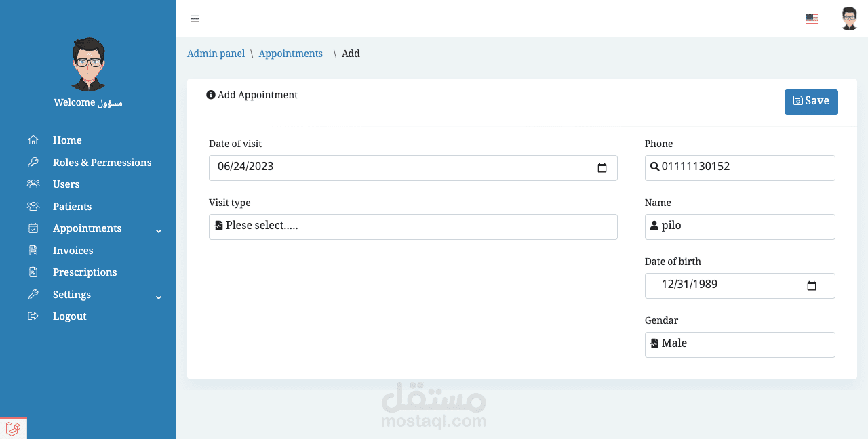
Task: Expand Appointments submenu chevron
Action: [159, 231]
